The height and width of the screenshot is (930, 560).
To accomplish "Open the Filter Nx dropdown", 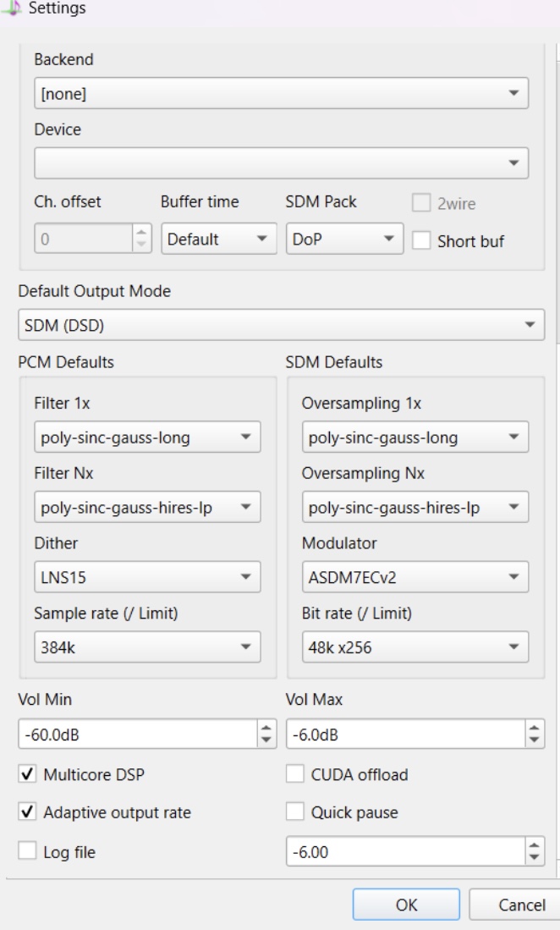I will pos(147,507).
